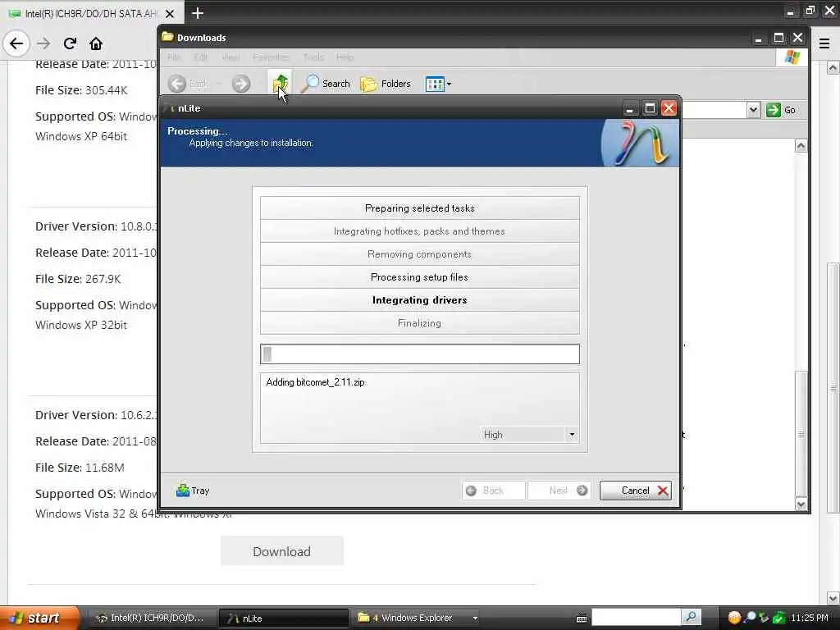Click the Downloads folder title bar icon
The image size is (840, 630).
tap(167, 37)
